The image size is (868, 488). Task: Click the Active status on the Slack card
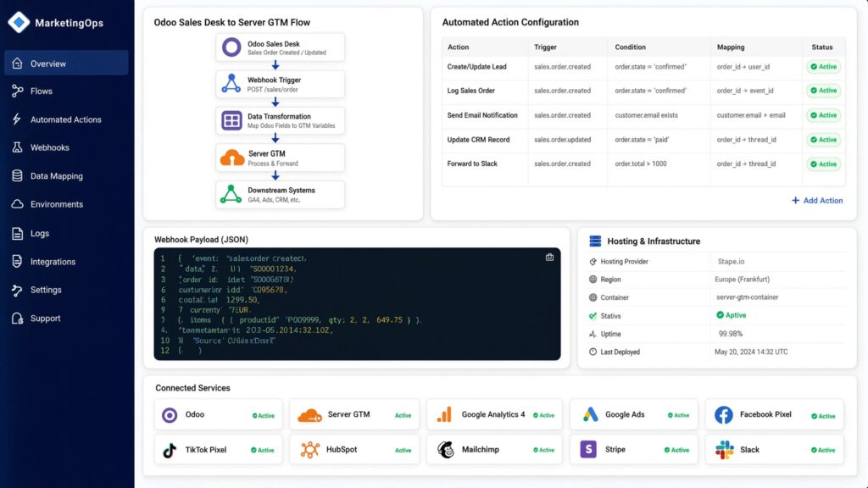coord(823,451)
